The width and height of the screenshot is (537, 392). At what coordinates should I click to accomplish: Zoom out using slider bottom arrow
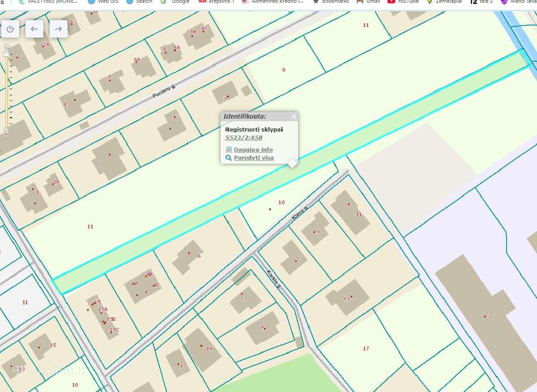point(6,131)
